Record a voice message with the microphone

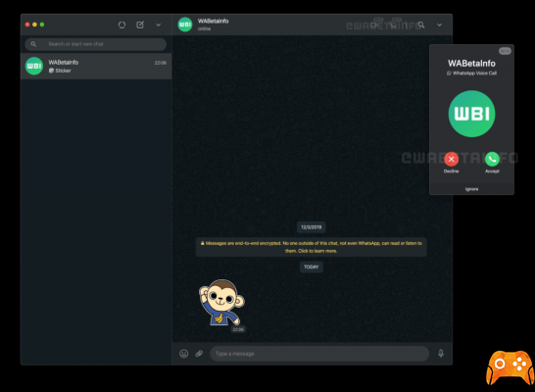click(441, 354)
